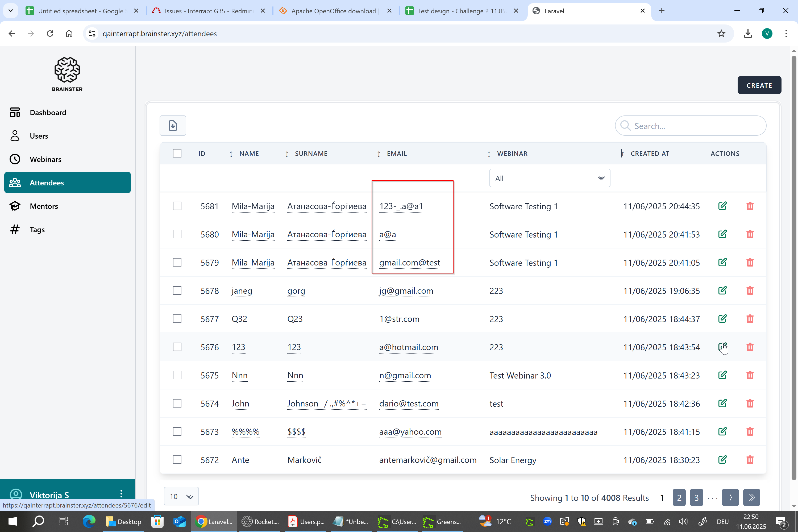The width and height of the screenshot is (798, 532).
Task: Delete attendee 5678 with the trash icon
Action: point(750,291)
